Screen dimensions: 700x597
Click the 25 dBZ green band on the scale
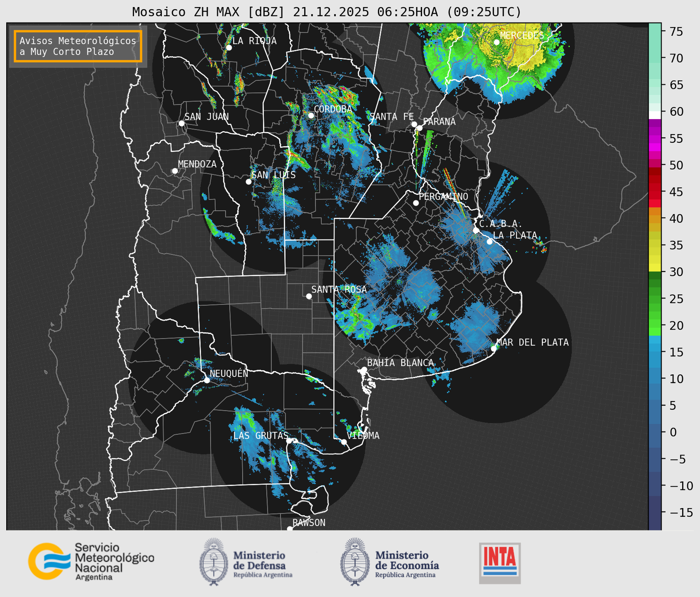(x=655, y=298)
